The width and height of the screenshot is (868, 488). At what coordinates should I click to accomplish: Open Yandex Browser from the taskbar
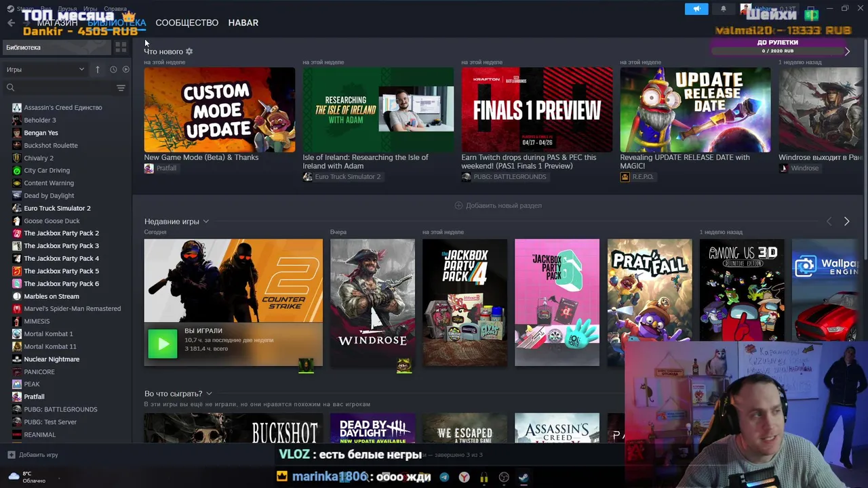pyautogui.click(x=464, y=477)
